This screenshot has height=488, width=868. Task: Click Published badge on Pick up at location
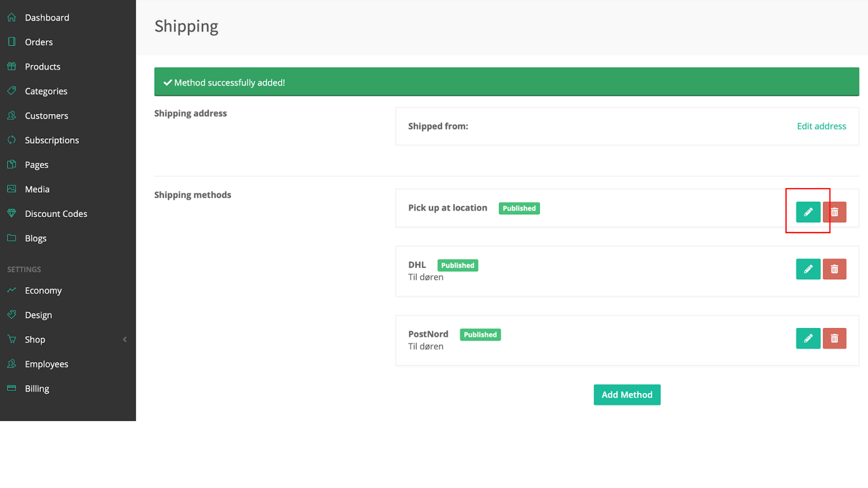(519, 208)
